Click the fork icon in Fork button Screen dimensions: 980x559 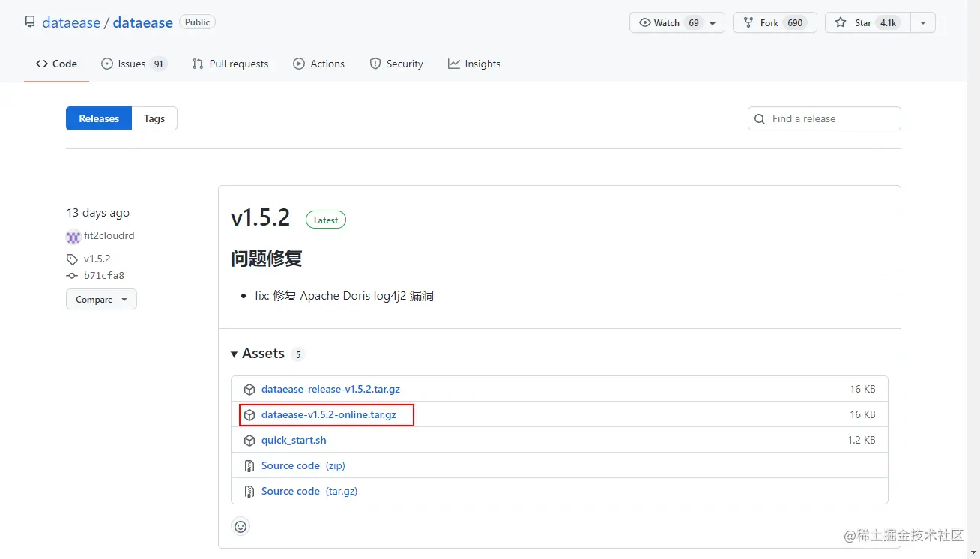pyautogui.click(x=748, y=23)
